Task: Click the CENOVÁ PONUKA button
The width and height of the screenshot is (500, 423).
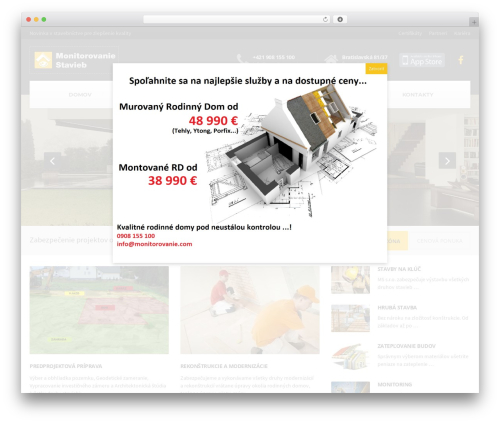Action: click(x=439, y=241)
